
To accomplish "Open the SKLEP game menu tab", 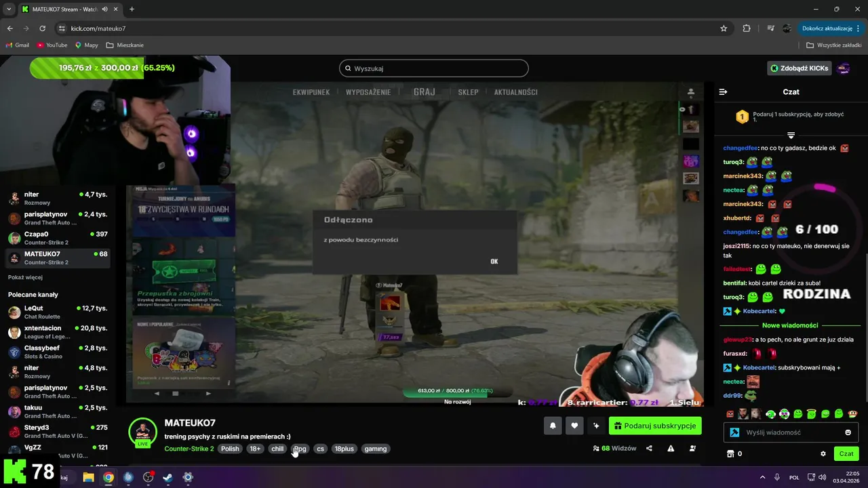I will point(468,92).
